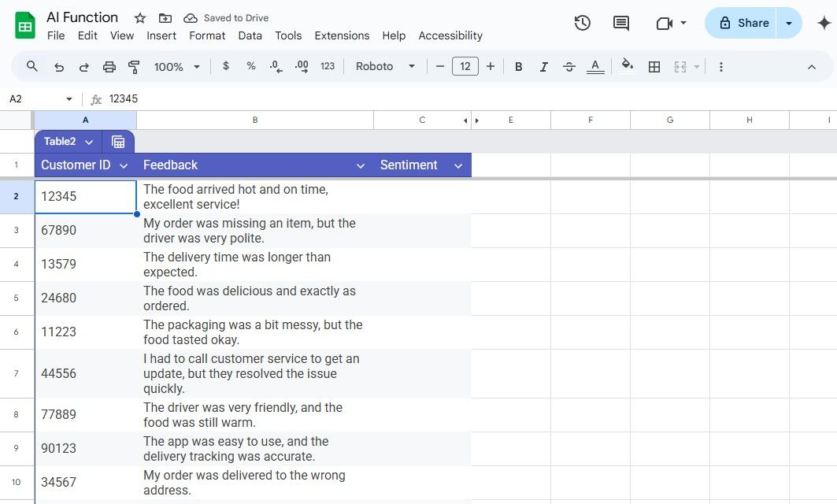This screenshot has width=837, height=504.
Task: Apply borders to the selection
Action: click(x=654, y=66)
